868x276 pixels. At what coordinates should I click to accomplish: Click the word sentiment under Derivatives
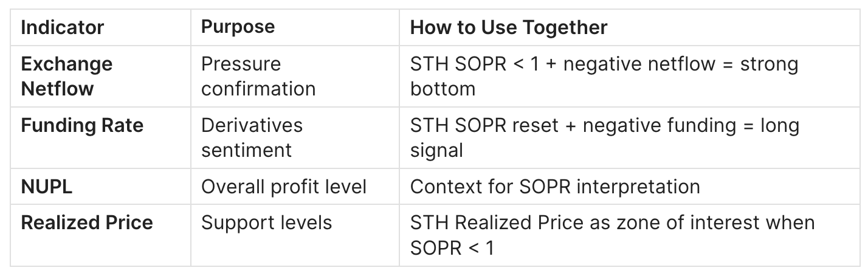(x=247, y=150)
